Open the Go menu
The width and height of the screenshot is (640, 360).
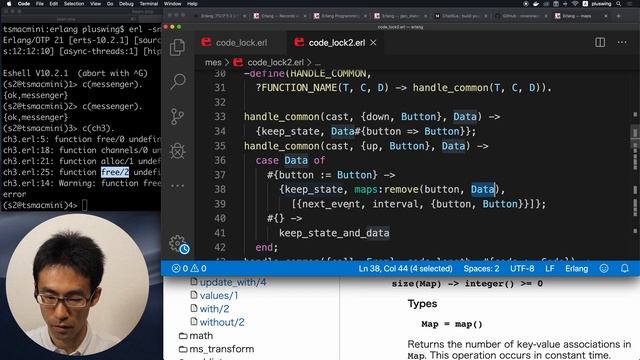pos(110,4)
